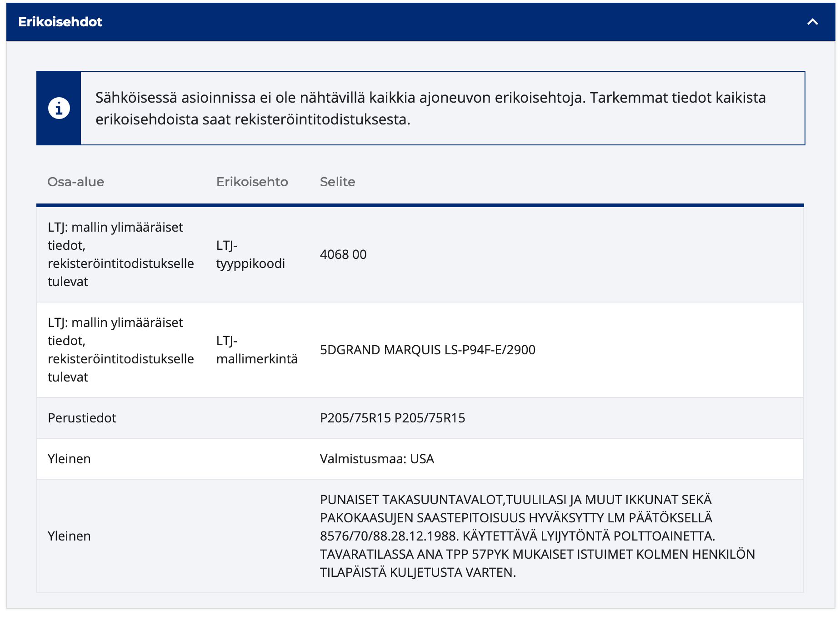The image size is (840, 635).
Task: Click Yleinen label beside Valmistusmaa row
Action: pos(69,459)
